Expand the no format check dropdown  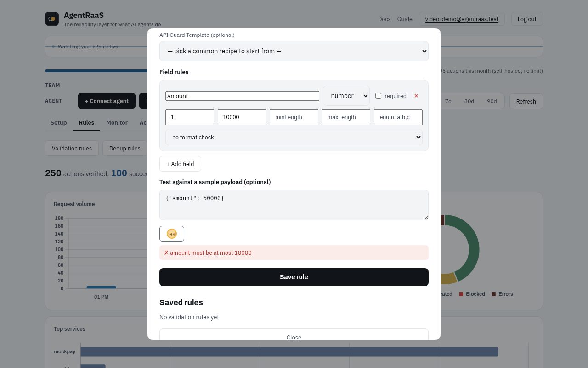[x=294, y=137]
